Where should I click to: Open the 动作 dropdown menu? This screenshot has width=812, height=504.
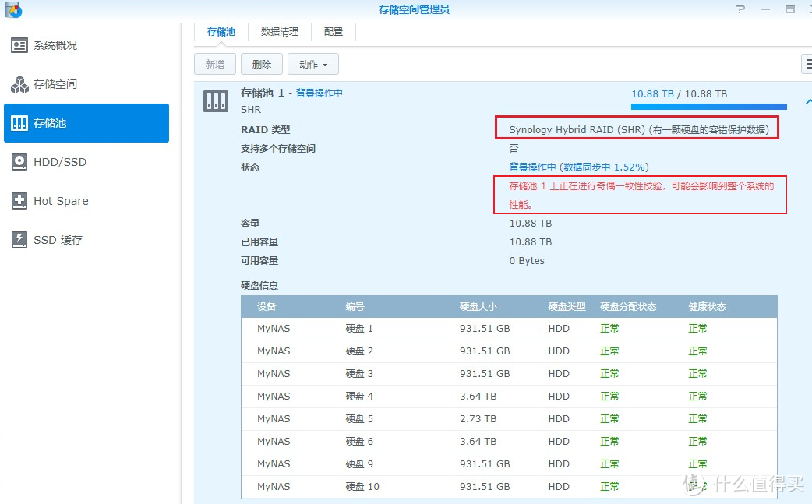(312, 65)
